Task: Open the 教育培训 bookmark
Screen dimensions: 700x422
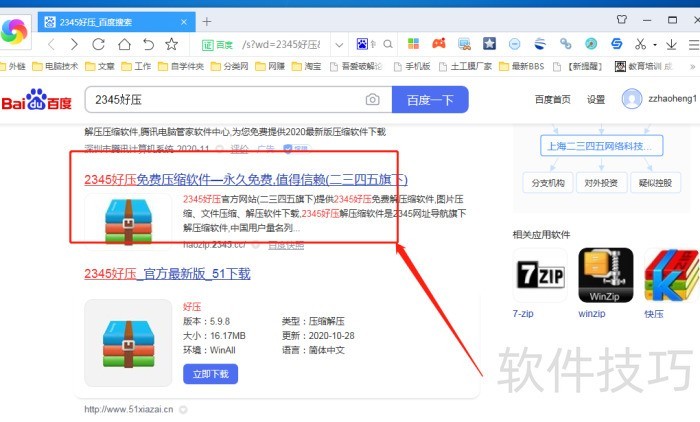Action: coord(644,67)
